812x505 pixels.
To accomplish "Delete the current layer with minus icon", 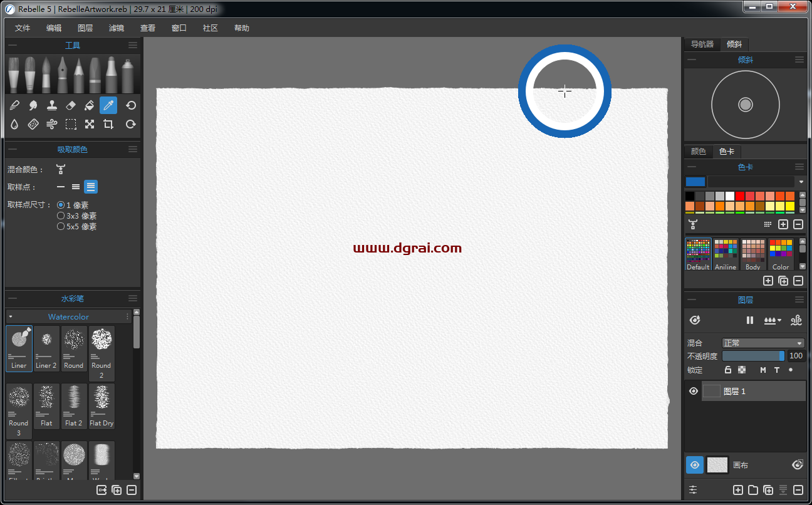I will 798,490.
